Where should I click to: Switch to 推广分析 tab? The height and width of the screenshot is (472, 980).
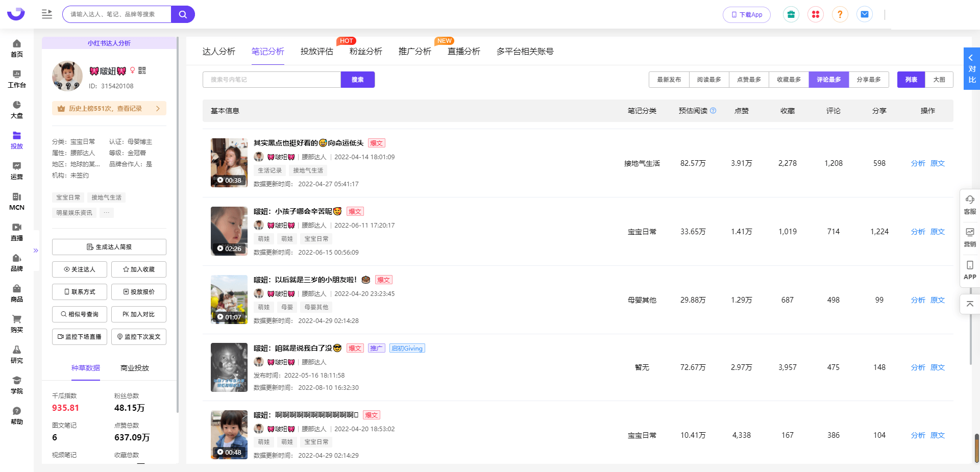tap(414, 52)
